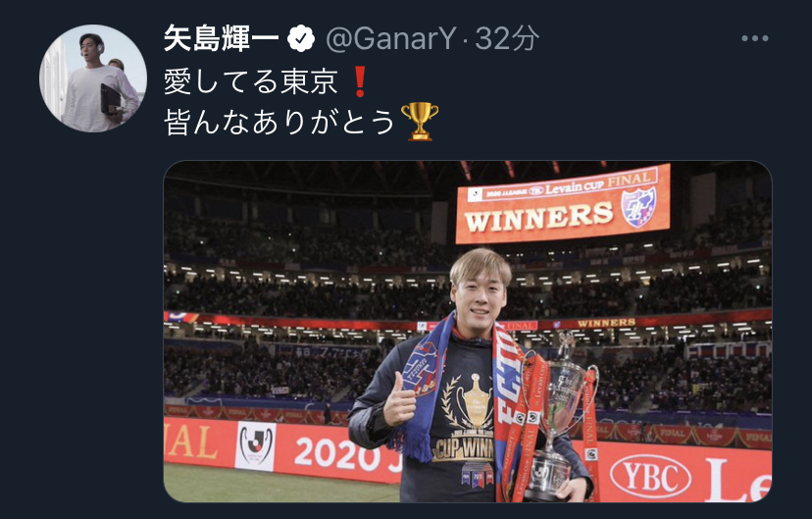812x519 pixels.
Task: Click the 2020 text on the red ad board
Action: [x=337, y=453]
